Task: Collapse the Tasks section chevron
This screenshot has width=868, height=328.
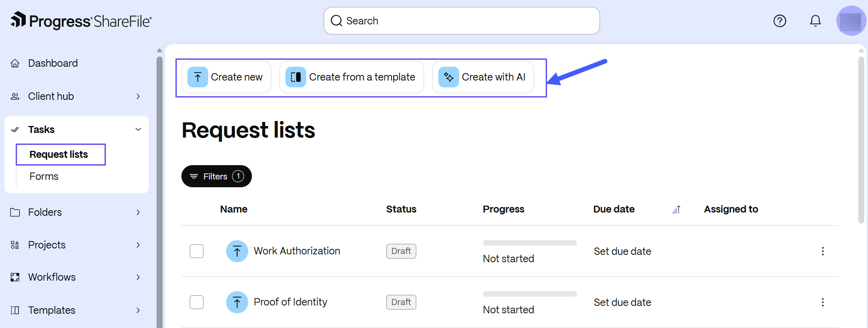Action: point(138,129)
